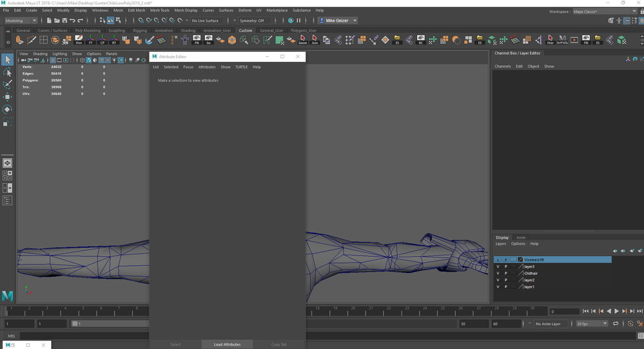This screenshot has height=349, width=644.
Task: Click the Hist shelf button
Action: click(x=79, y=40)
